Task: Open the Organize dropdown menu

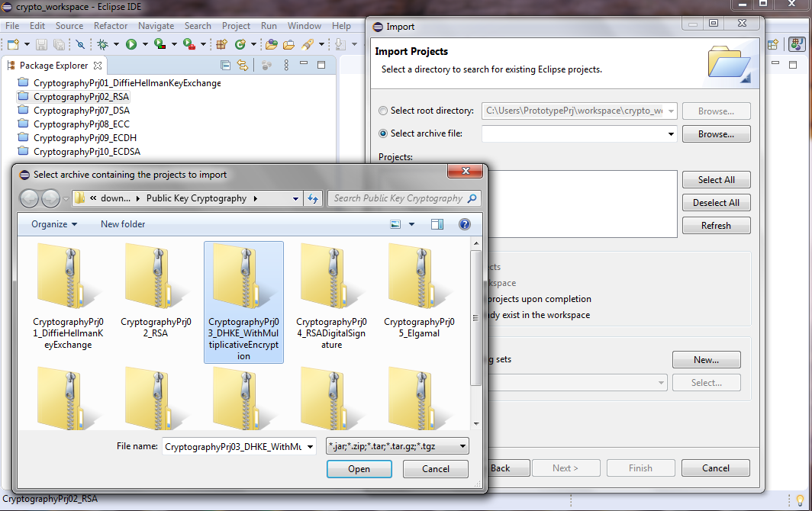Action: [x=51, y=223]
